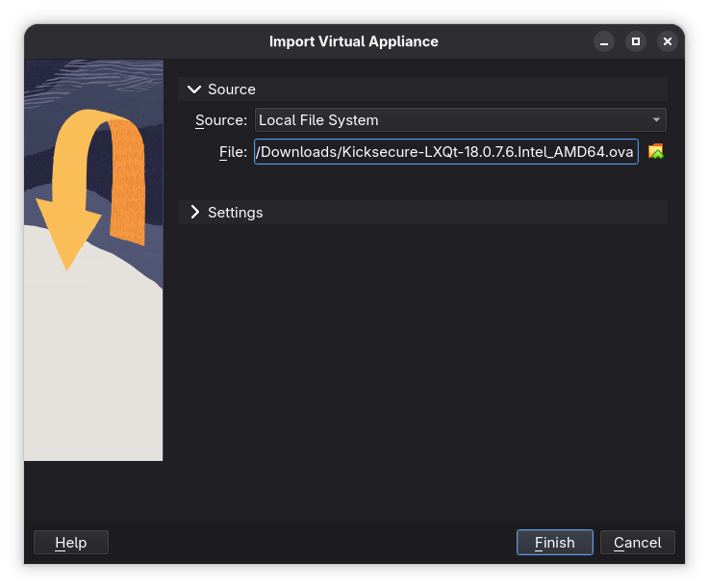The image size is (709, 588).
Task: Click the browse file folder icon
Action: tap(656, 151)
